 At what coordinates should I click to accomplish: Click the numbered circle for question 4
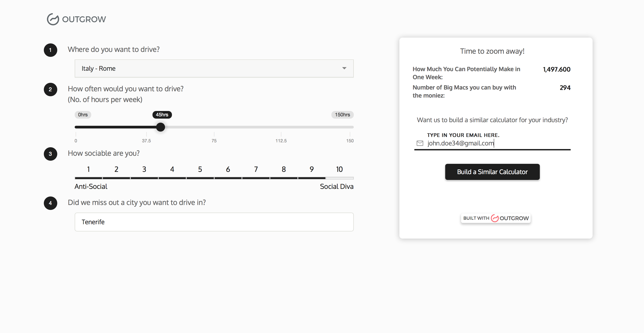[50, 203]
